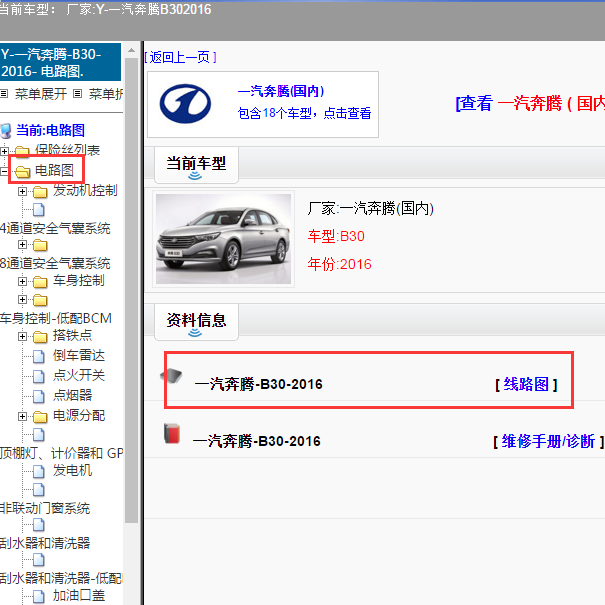
Task: Open 非联动门窗系统 tree entry
Action: click(45, 508)
